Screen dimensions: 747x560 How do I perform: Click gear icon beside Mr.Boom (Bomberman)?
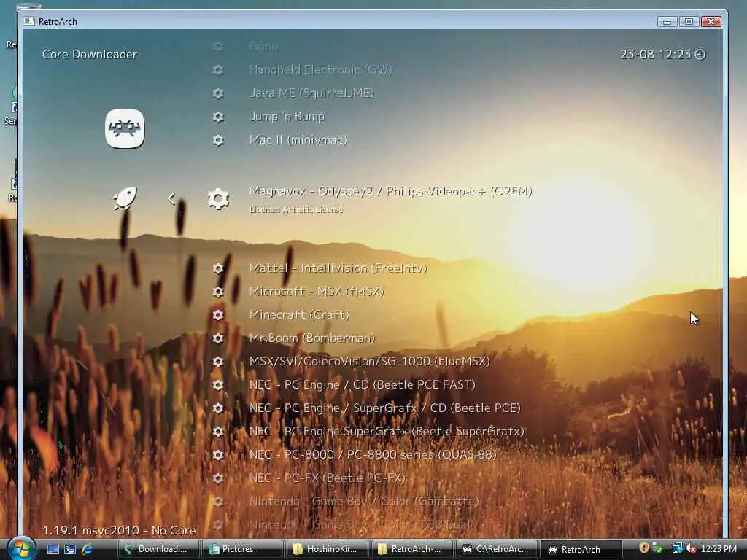coord(218,338)
